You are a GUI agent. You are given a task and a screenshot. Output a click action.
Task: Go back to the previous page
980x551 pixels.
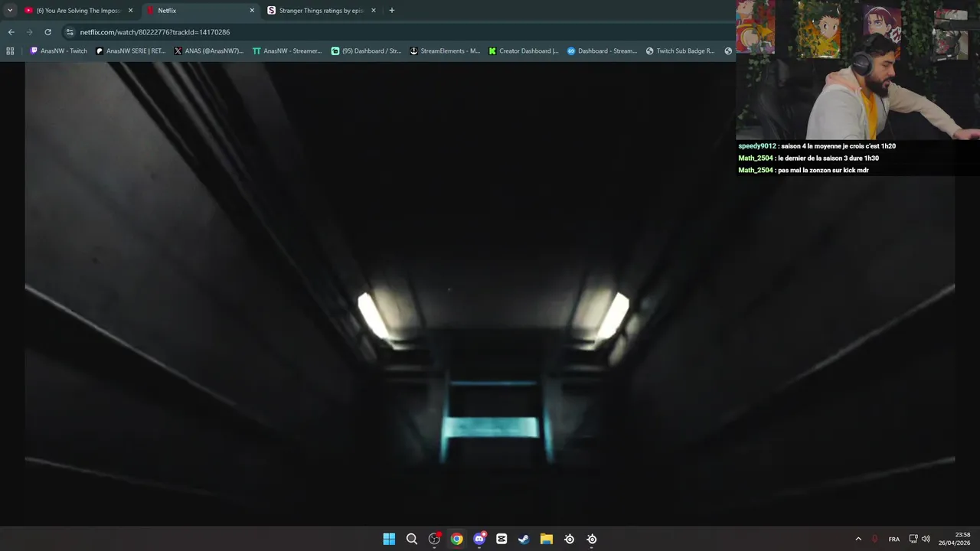11,32
